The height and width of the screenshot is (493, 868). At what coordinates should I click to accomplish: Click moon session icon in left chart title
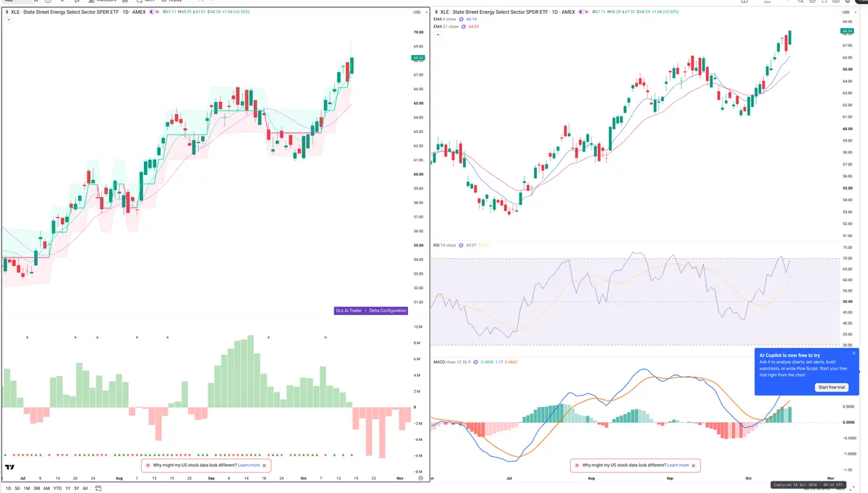[151, 12]
